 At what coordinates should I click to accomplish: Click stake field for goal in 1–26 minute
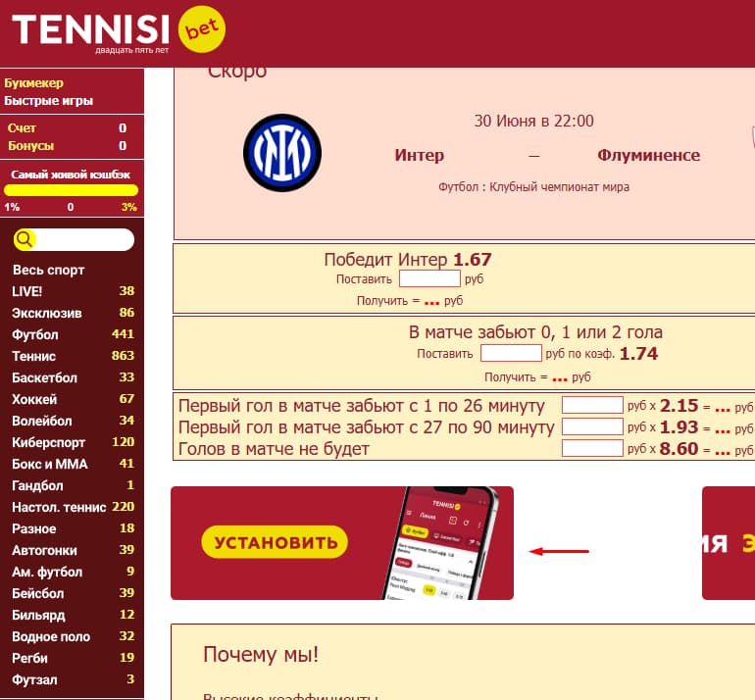click(x=592, y=405)
